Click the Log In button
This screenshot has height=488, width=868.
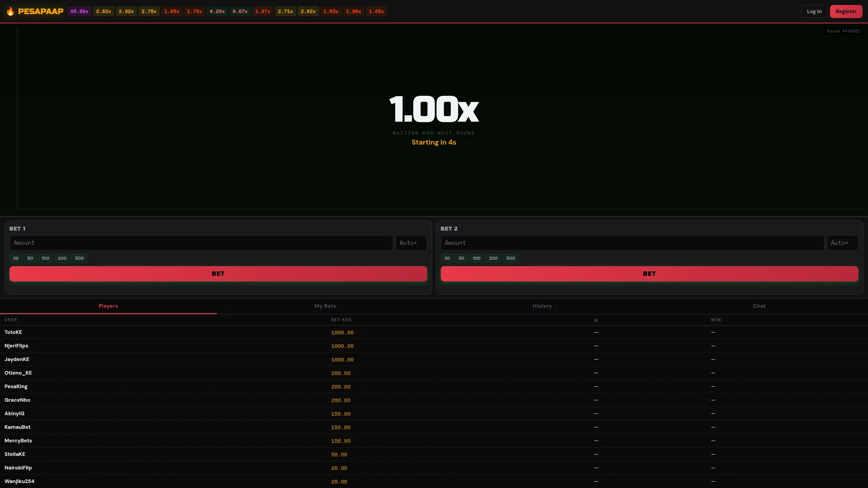coord(814,11)
